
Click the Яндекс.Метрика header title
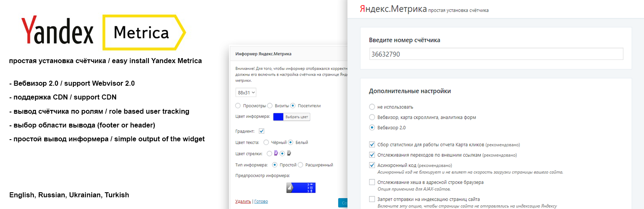[393, 9]
